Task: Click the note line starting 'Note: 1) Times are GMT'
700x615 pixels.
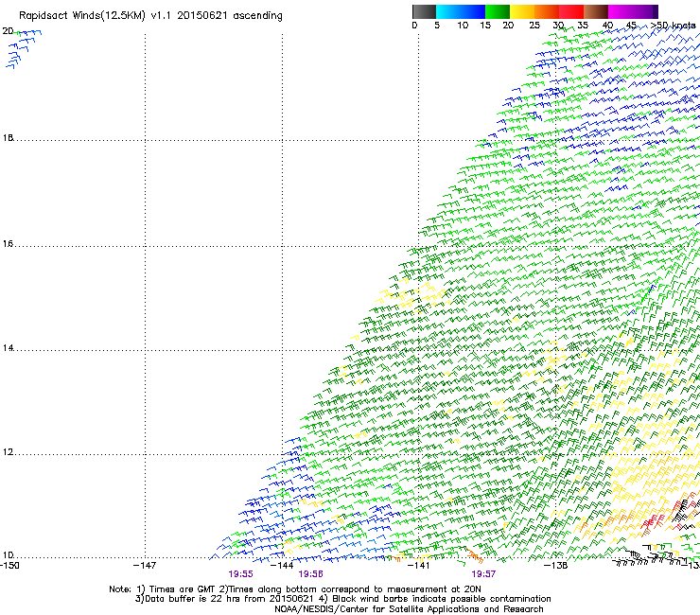Action: click(295, 589)
